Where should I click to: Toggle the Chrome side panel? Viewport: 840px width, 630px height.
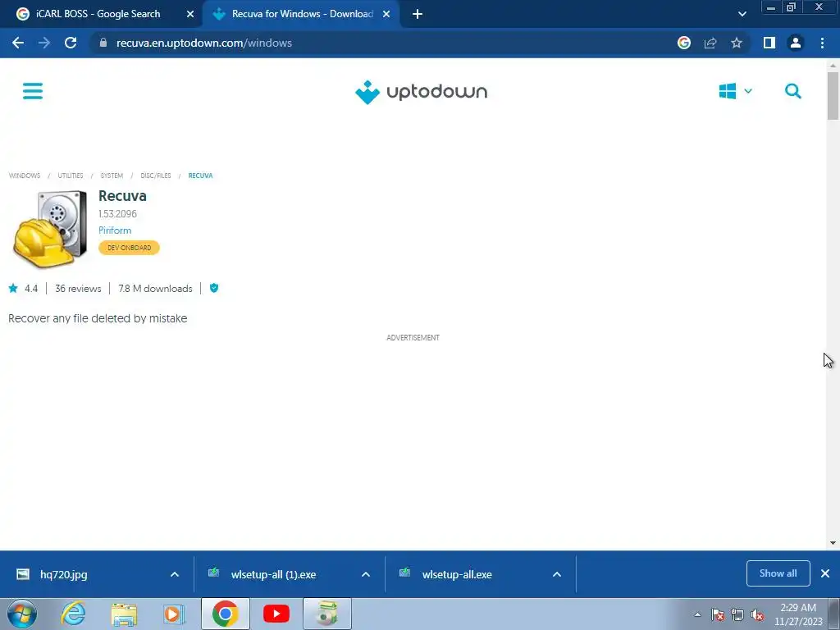pyautogui.click(x=769, y=43)
